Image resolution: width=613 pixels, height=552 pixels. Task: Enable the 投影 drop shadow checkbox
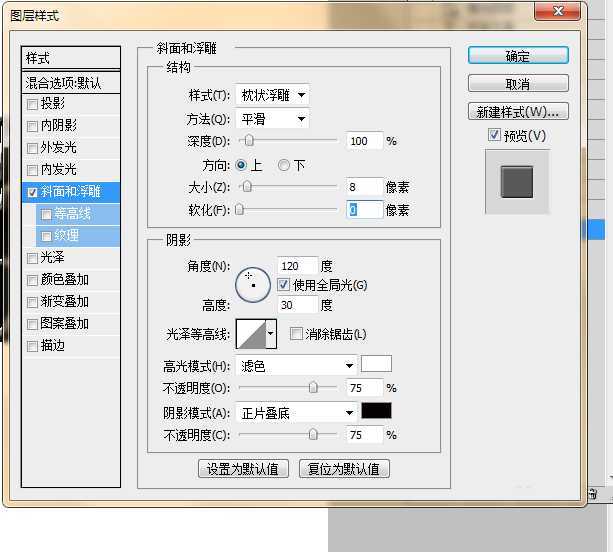coord(33,104)
